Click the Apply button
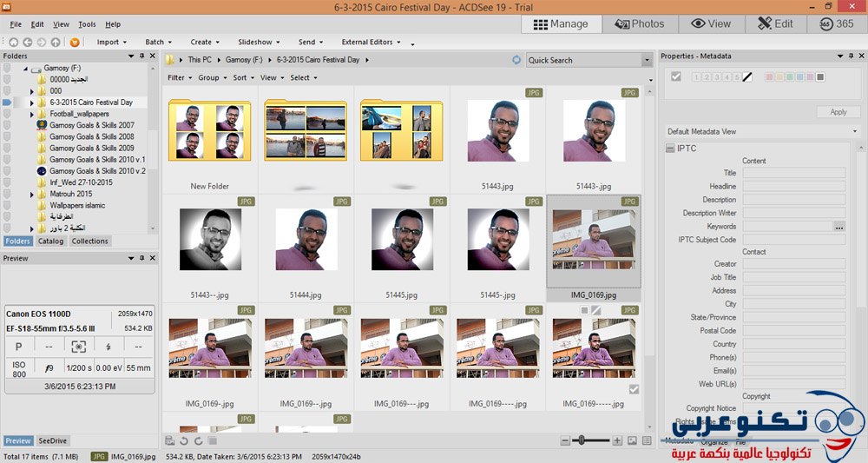The image size is (868, 463). coord(838,112)
